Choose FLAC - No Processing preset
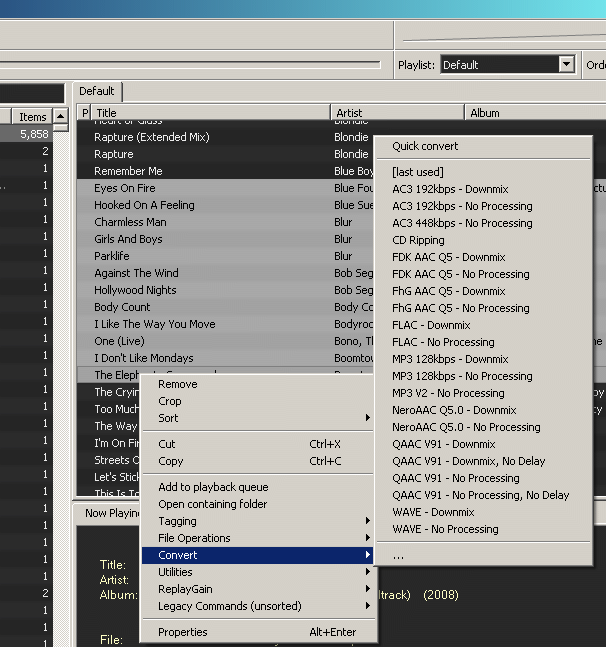 [x=443, y=342]
